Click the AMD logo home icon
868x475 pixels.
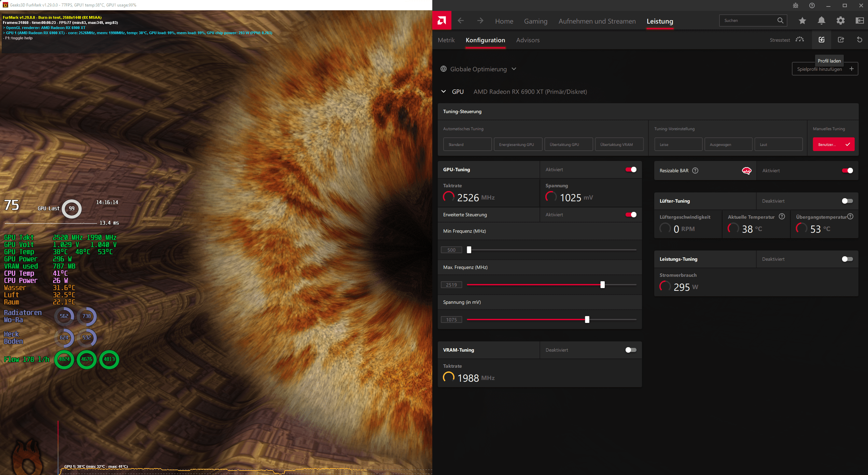coord(442,21)
